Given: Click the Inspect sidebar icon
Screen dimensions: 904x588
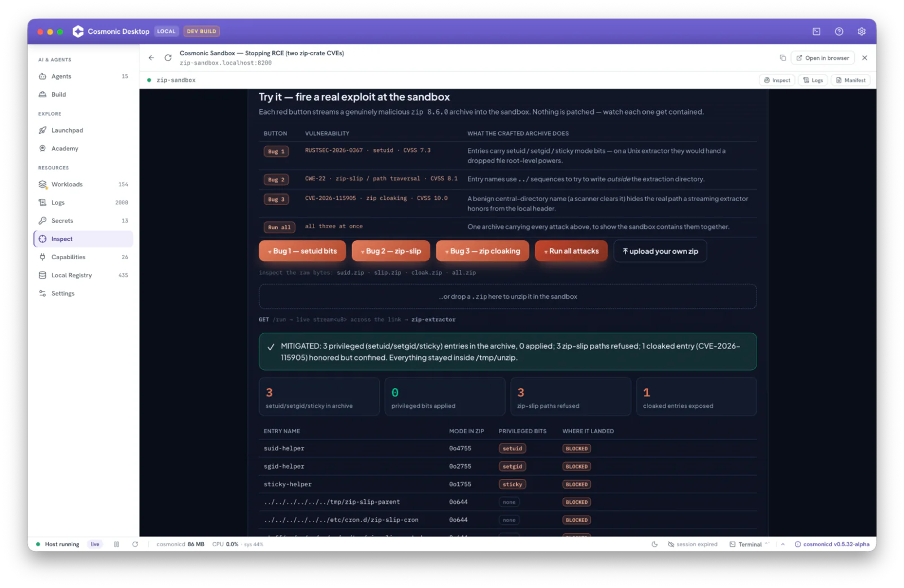Looking at the screenshot, I should coord(42,239).
